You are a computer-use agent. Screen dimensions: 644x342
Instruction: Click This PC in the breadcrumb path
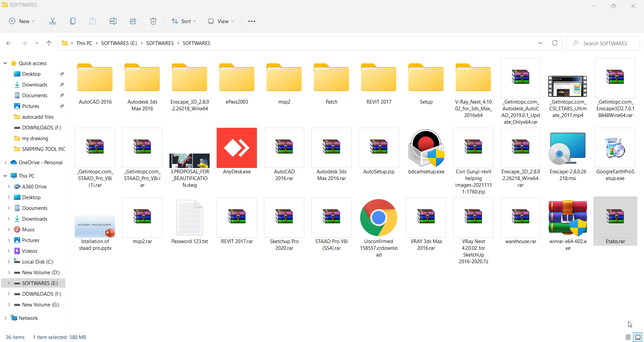(84, 43)
